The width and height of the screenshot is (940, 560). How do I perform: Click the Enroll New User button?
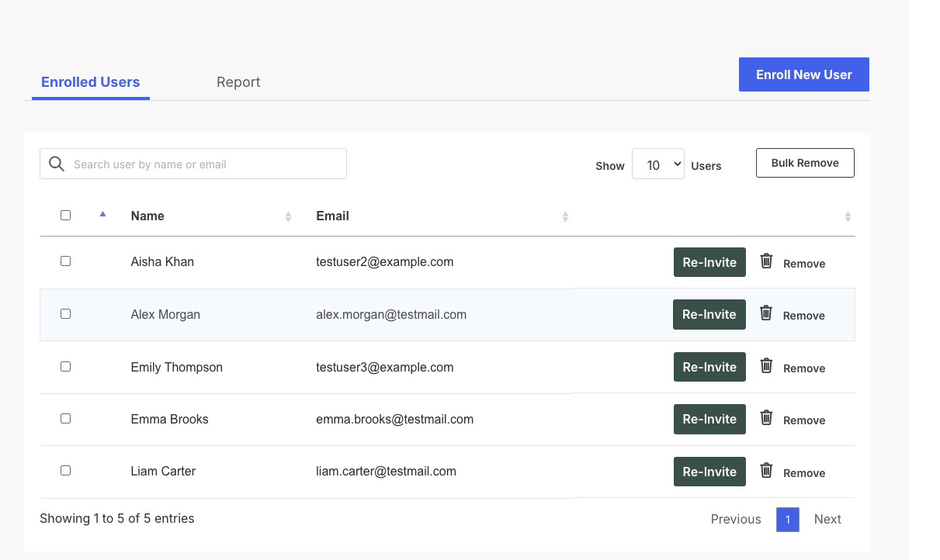(x=804, y=74)
